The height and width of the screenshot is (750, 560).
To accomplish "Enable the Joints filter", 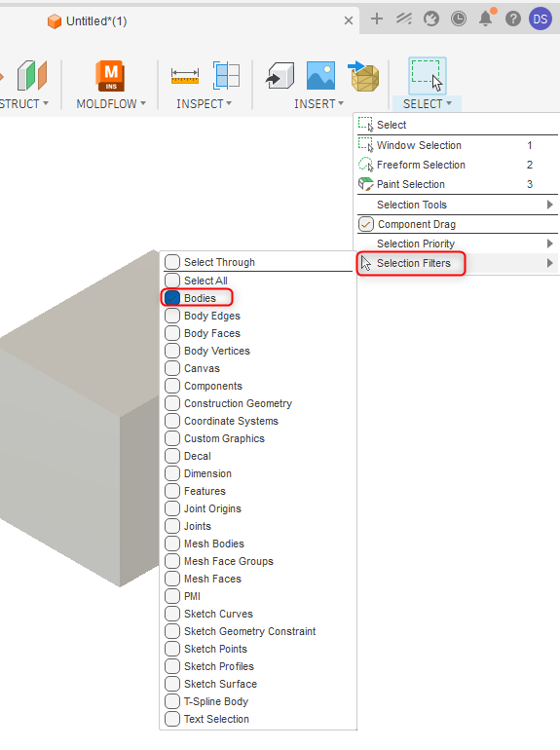I will pyautogui.click(x=172, y=526).
